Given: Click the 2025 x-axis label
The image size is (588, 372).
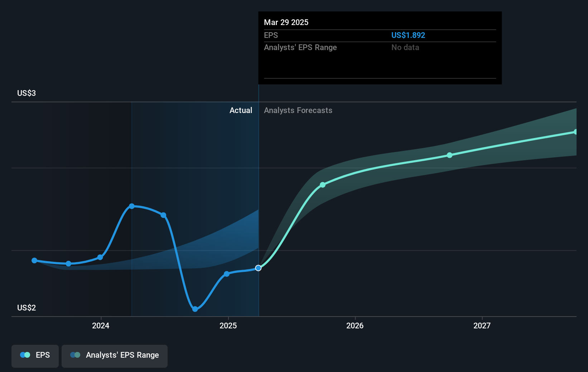Looking at the screenshot, I should pyautogui.click(x=228, y=325).
